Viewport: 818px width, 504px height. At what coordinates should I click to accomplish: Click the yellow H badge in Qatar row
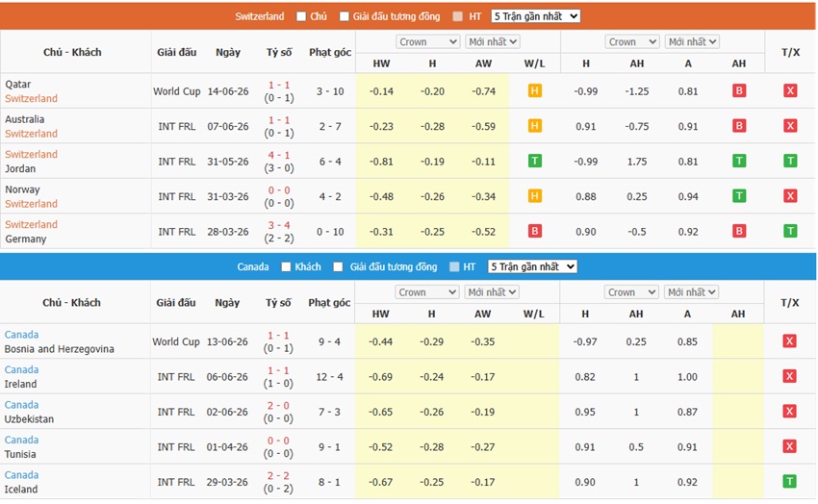(534, 90)
